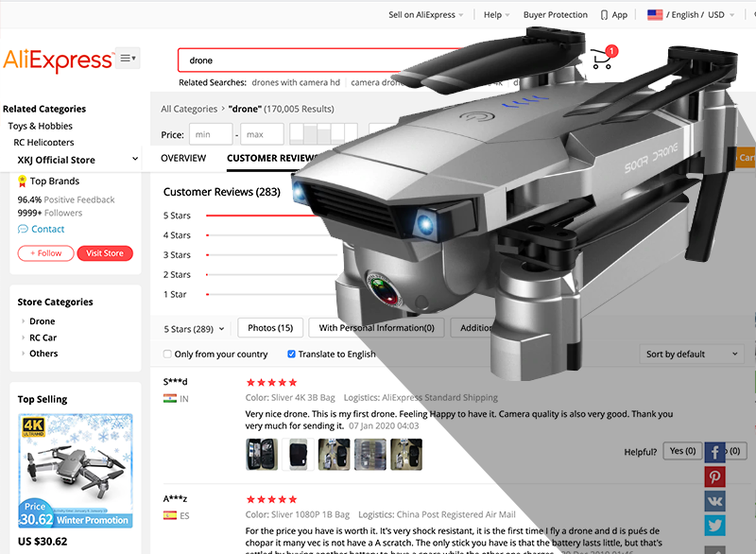Image resolution: width=756 pixels, height=554 pixels.
Task: Switch to the CUSTOMER REVIEWS tab
Action: pyautogui.click(x=271, y=158)
